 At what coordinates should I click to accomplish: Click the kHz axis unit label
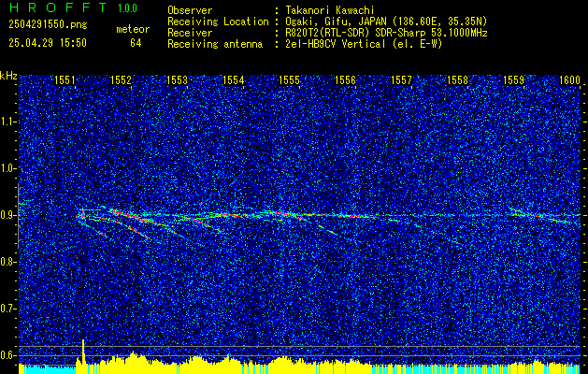tap(8, 76)
